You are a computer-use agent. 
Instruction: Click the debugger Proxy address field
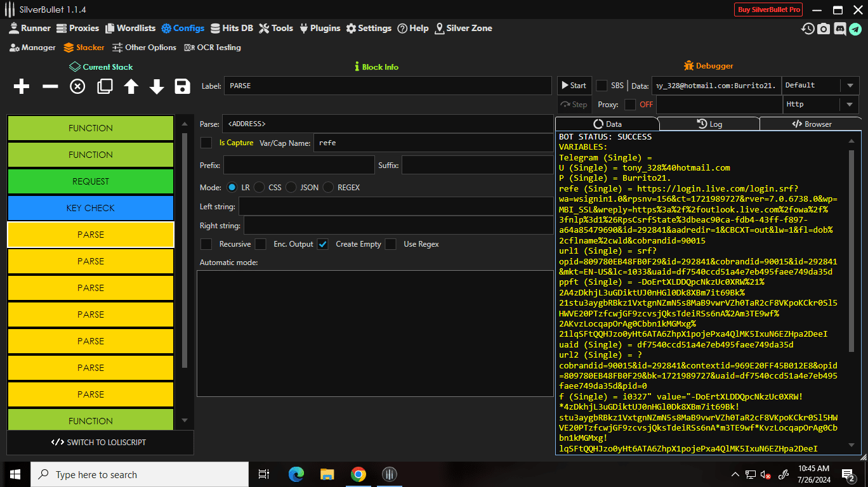tap(718, 105)
